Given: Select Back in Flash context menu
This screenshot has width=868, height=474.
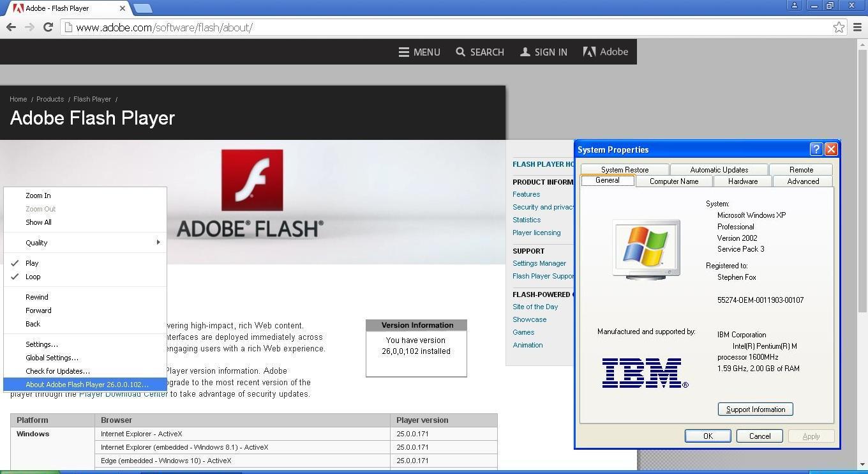Looking at the screenshot, I should point(85,324).
